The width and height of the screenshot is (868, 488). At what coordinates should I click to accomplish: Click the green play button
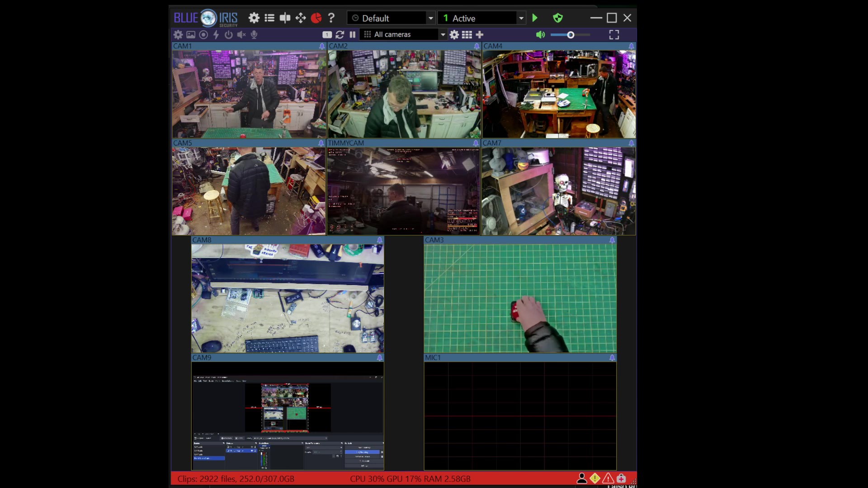tap(535, 18)
